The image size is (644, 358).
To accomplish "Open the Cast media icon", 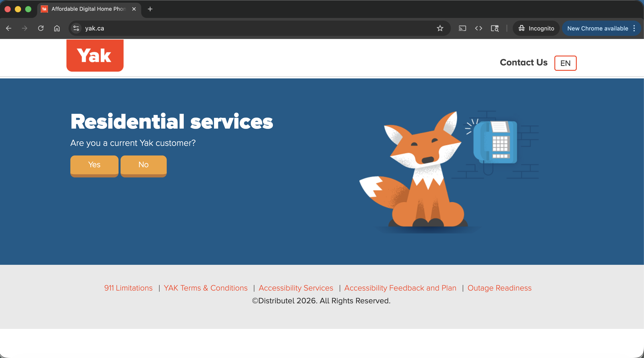I will (462, 28).
